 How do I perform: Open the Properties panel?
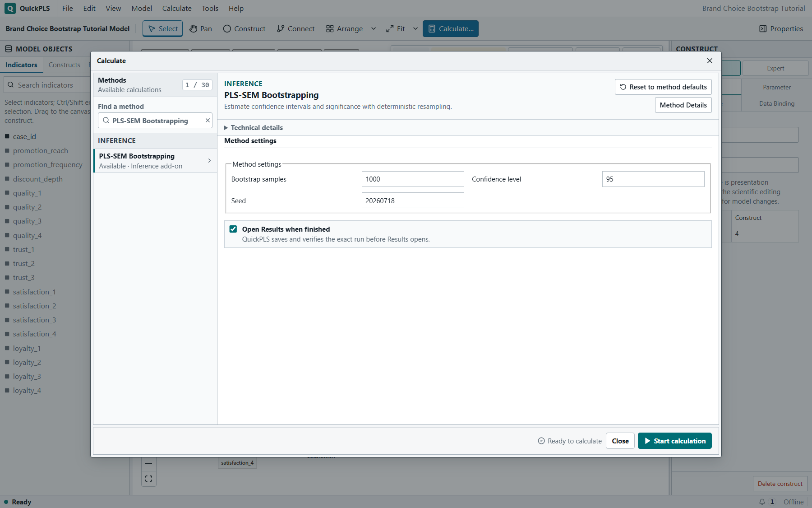(781, 28)
